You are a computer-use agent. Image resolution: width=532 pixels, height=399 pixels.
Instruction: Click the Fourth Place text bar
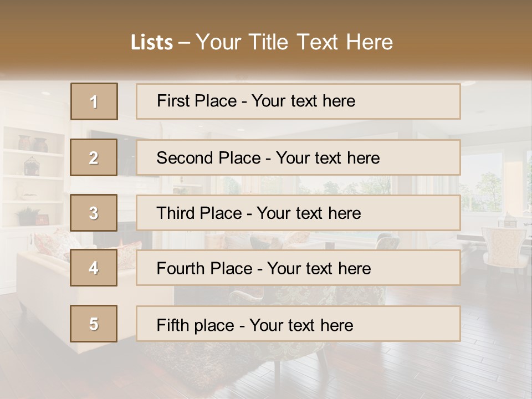pos(298,268)
